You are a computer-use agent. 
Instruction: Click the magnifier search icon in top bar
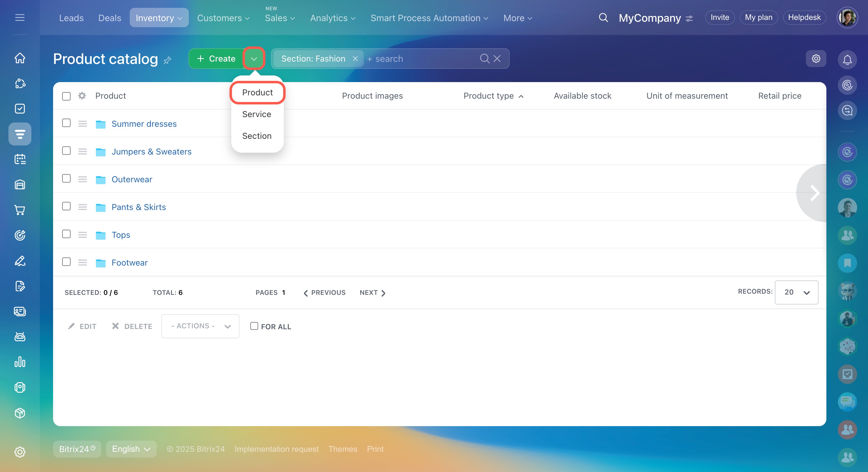pos(603,18)
